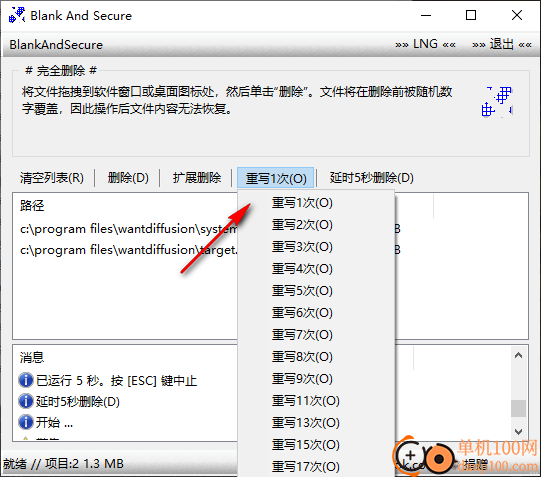This screenshot has width=541, height=477.
Task: Click the 删除(D) delete button
Action: [x=128, y=178]
